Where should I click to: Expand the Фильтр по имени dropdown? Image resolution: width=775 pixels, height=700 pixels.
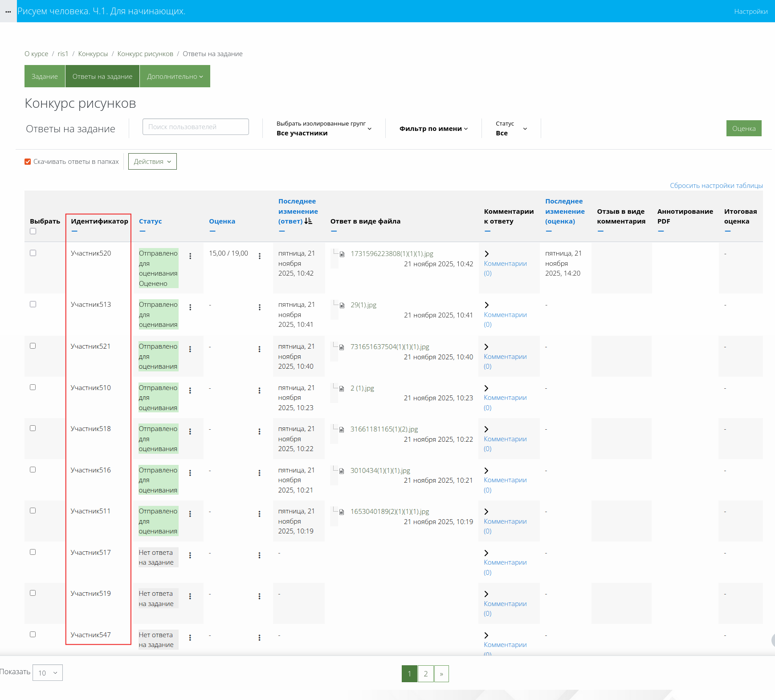pyautogui.click(x=433, y=129)
